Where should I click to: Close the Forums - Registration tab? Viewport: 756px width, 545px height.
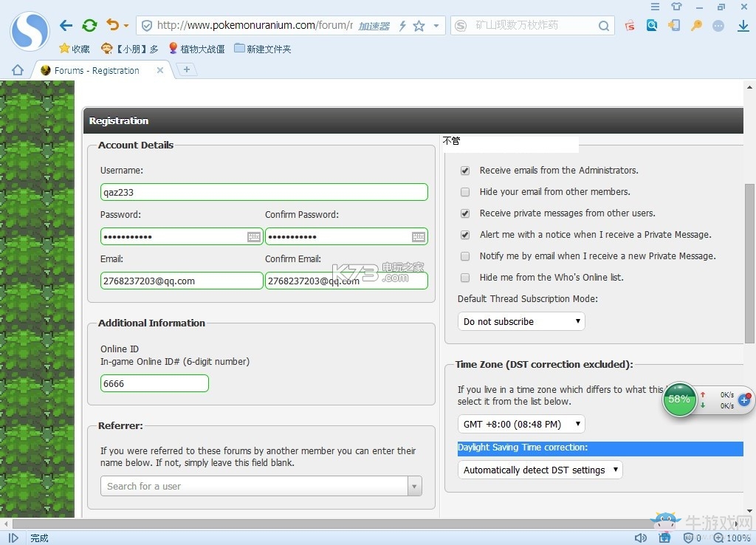click(160, 70)
